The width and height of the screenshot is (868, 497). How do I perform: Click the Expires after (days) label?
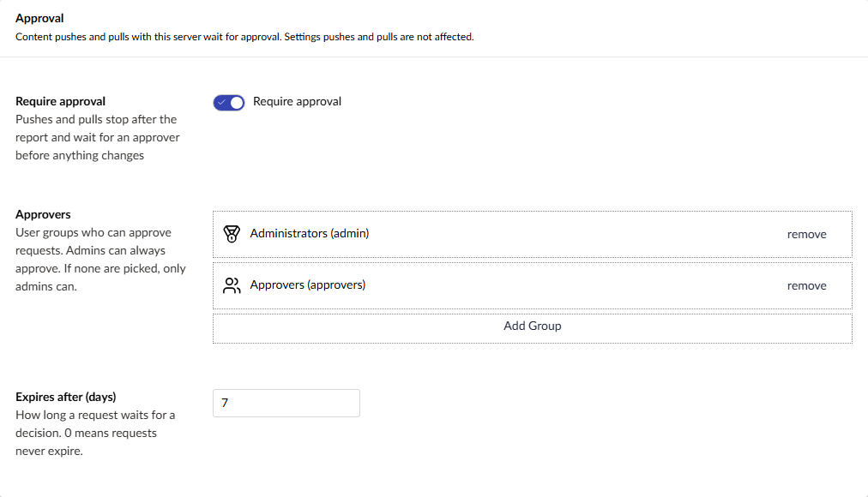click(66, 397)
